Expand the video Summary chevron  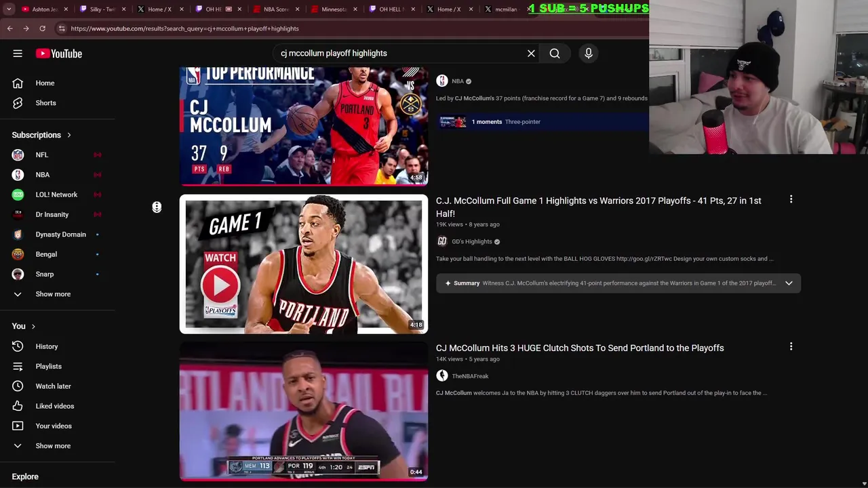pyautogui.click(x=789, y=283)
